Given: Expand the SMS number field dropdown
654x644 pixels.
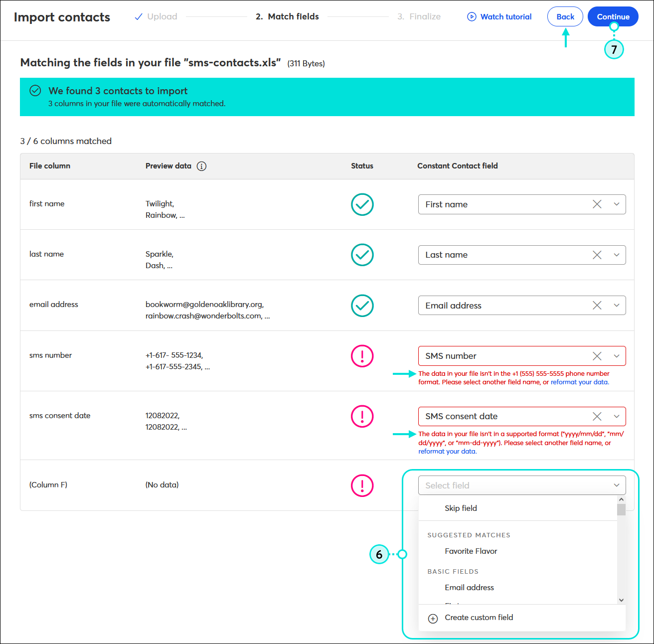Looking at the screenshot, I should tap(617, 356).
